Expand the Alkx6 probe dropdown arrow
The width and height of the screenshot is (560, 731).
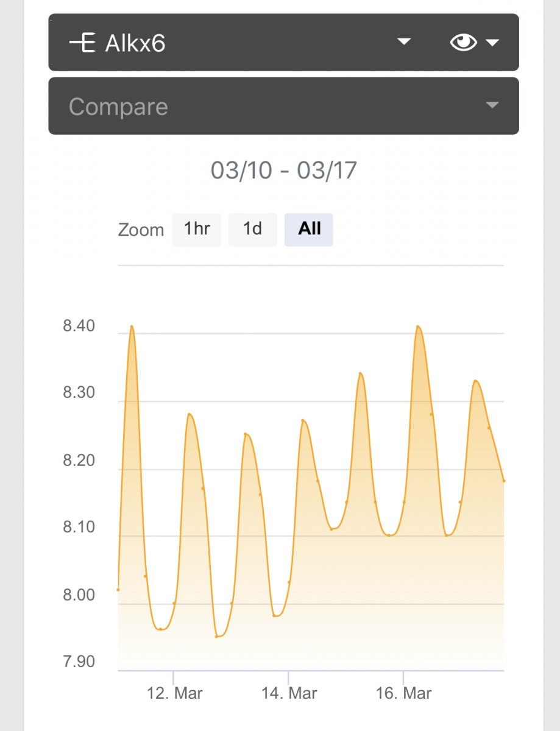[x=404, y=42]
